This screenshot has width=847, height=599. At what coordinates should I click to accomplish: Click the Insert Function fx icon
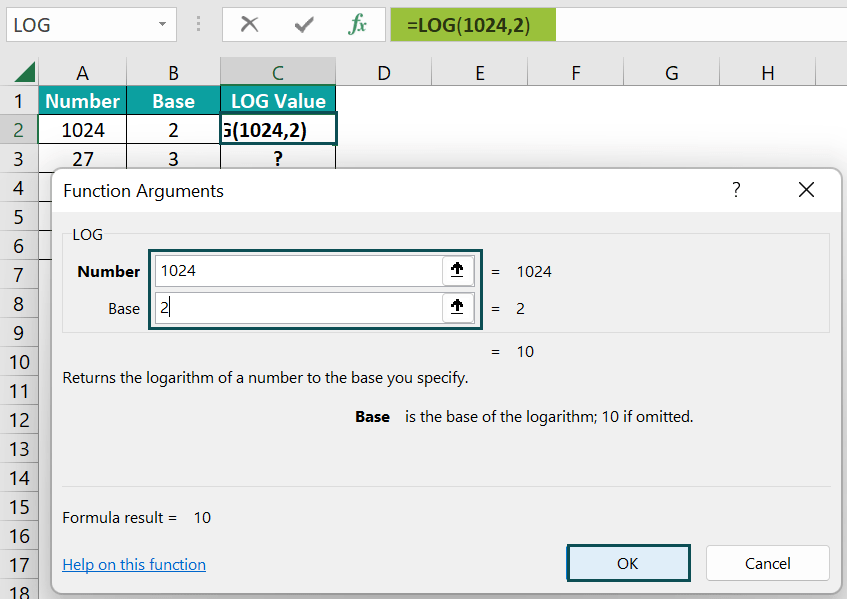pyautogui.click(x=360, y=25)
